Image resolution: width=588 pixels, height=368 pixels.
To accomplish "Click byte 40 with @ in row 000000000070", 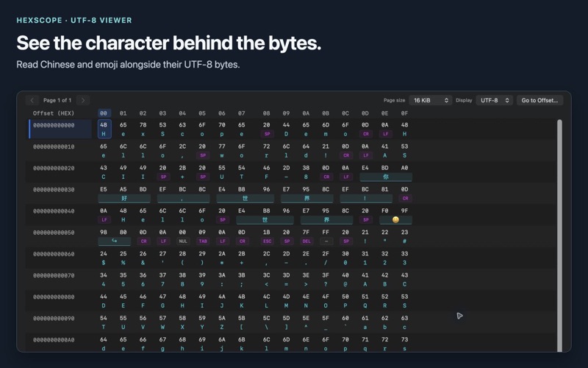I will pyautogui.click(x=345, y=280).
